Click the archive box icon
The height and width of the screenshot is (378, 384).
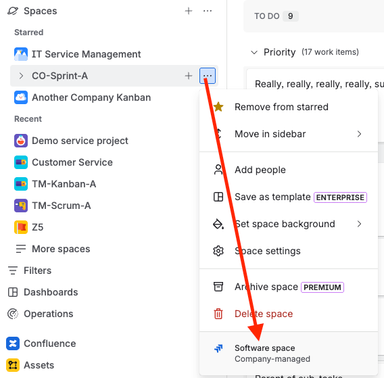point(218,287)
